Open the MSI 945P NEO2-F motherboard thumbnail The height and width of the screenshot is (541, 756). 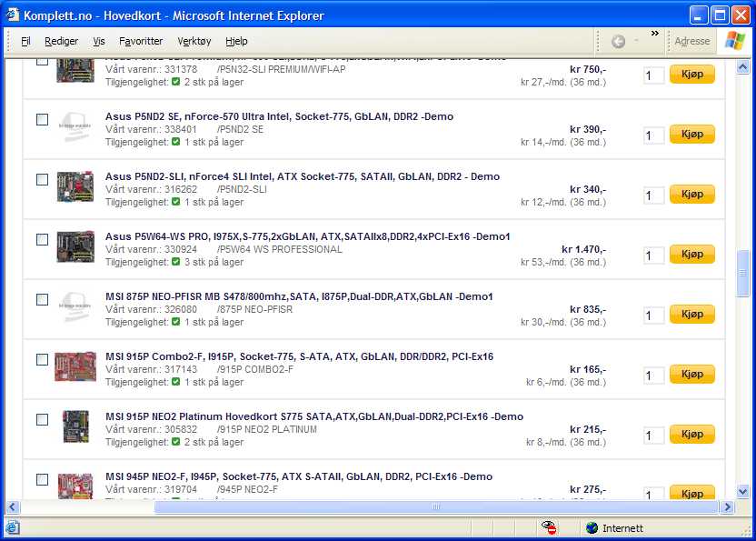[x=75, y=486]
